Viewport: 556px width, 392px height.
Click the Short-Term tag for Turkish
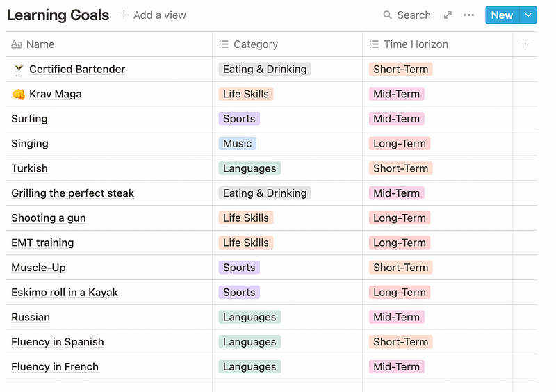pyautogui.click(x=400, y=168)
